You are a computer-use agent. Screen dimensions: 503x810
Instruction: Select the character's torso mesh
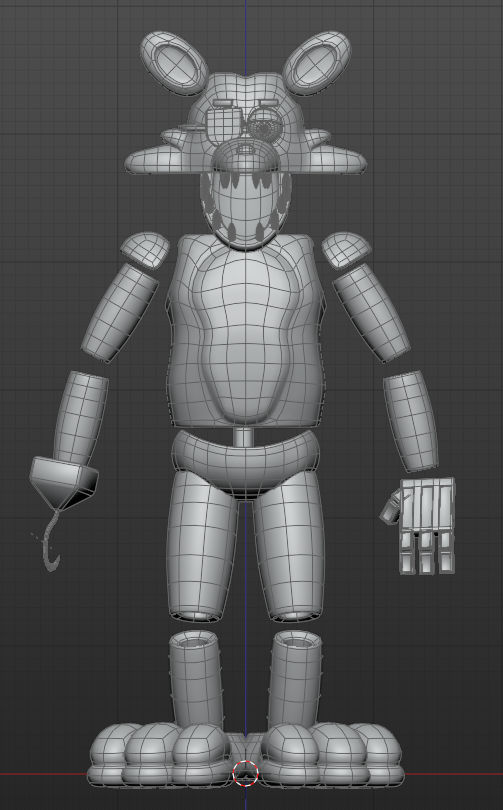pos(245,331)
